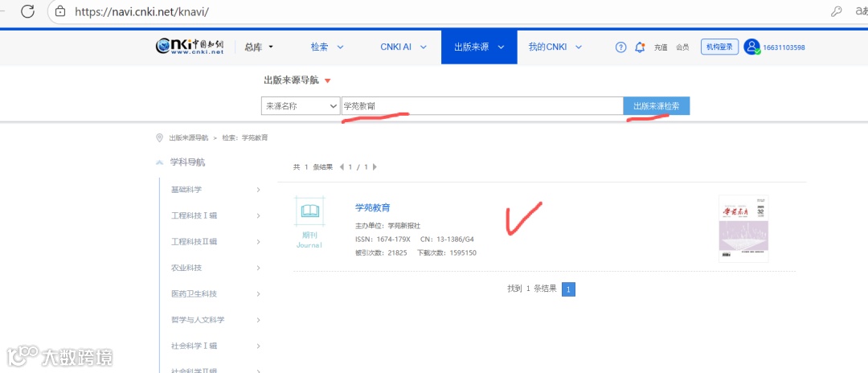Click the 会员 link
This screenshot has width=868, height=373.
682,47
